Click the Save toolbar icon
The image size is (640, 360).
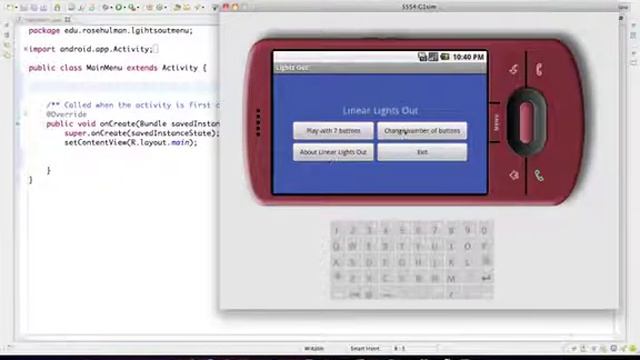pos(24,7)
